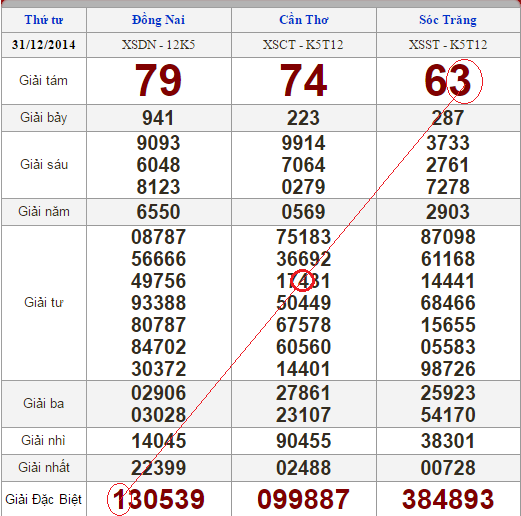Click special prize 384893
Viewport: 521px width, 516px height.
tap(448, 499)
